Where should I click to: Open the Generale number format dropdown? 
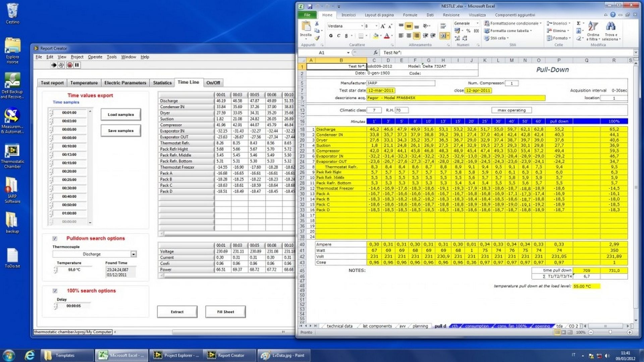477,23
